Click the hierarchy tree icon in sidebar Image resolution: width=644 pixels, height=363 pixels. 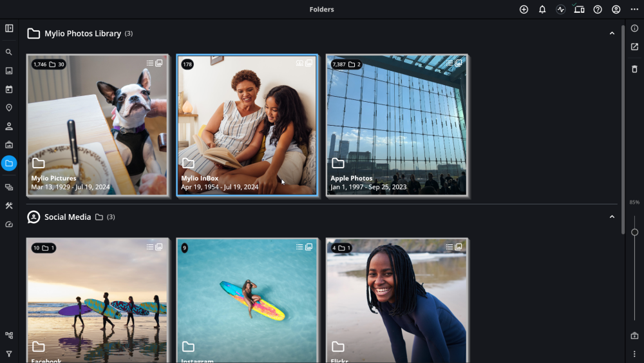9,335
